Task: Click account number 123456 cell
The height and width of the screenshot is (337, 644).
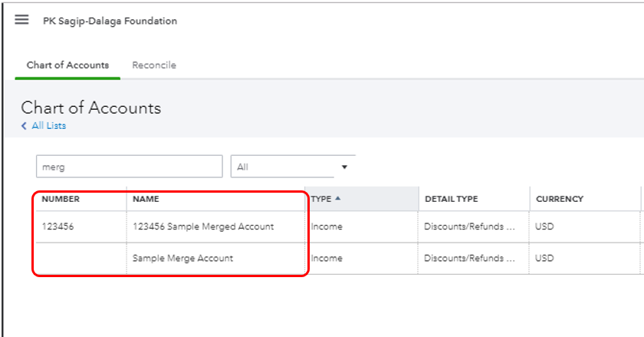Action: (58, 227)
